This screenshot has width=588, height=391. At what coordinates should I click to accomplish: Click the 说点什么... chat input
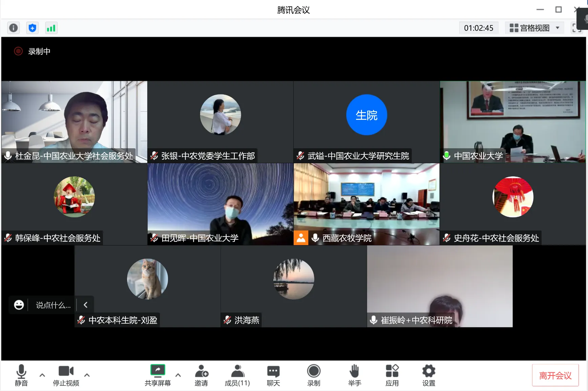(x=53, y=305)
